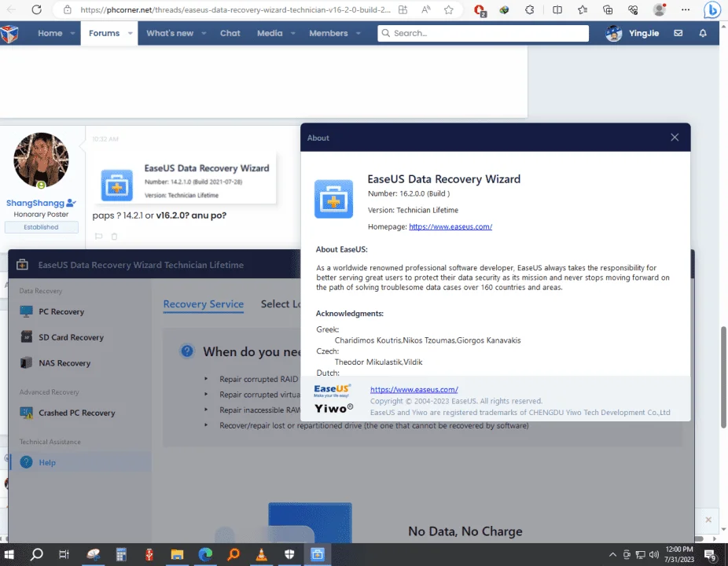This screenshot has width=728, height=566.
Task: Click the report flag icon under post
Action: pyautogui.click(x=98, y=237)
